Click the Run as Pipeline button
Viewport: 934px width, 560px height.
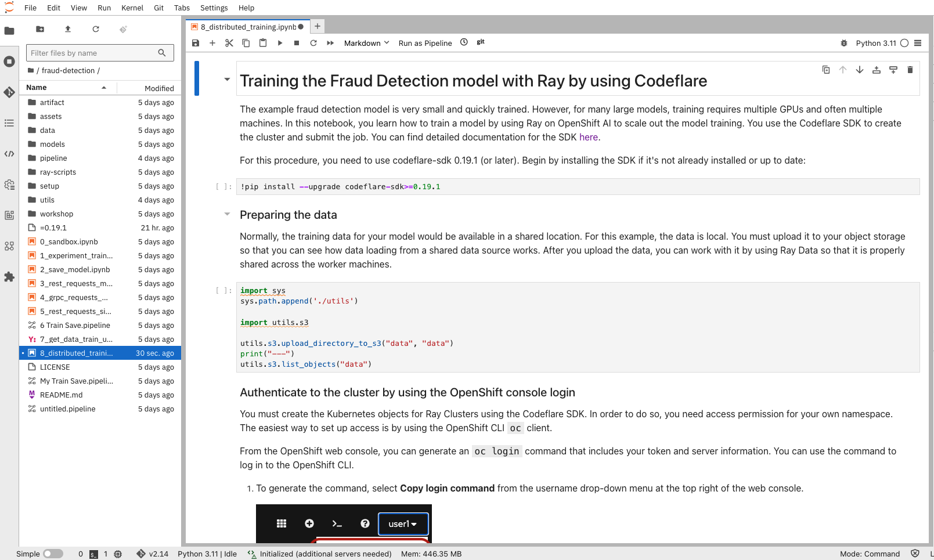425,42
